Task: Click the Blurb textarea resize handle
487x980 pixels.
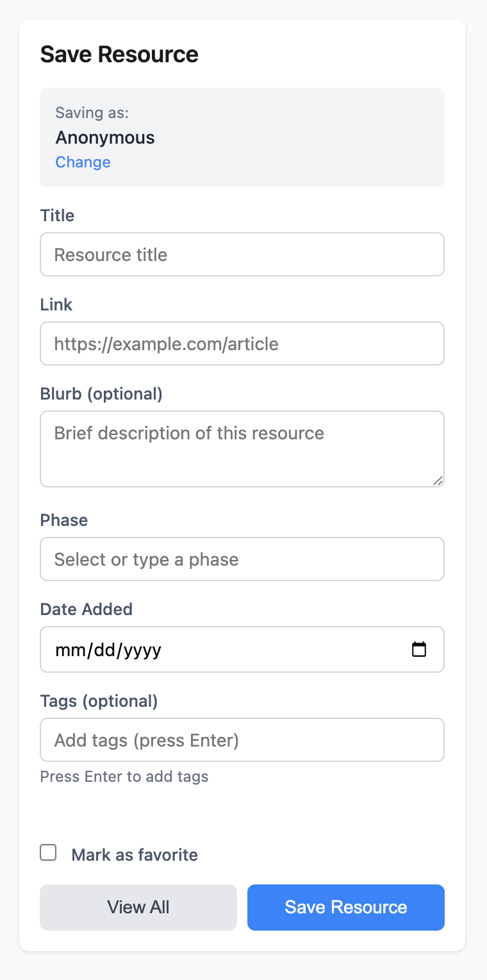Action: (x=438, y=480)
